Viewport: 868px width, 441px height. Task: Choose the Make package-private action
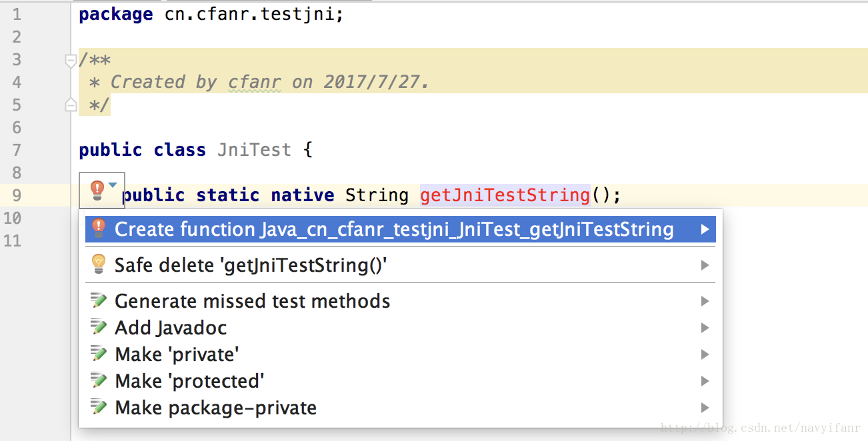pos(215,408)
